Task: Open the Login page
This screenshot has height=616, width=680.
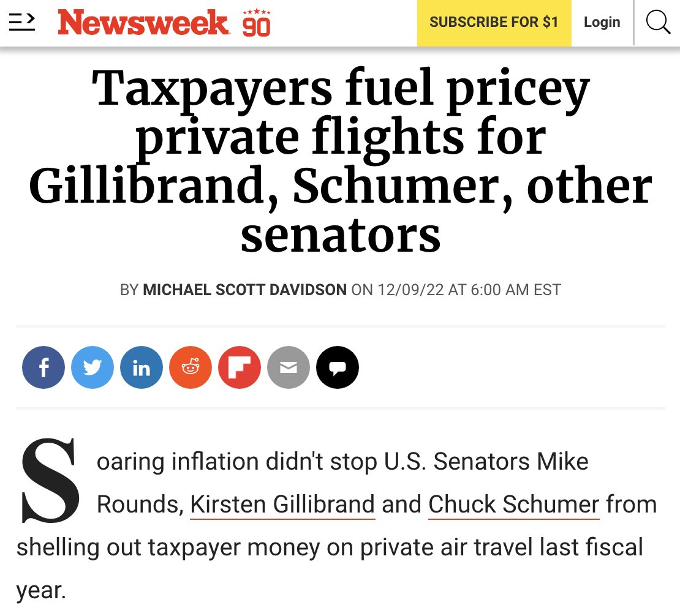Action: (602, 23)
